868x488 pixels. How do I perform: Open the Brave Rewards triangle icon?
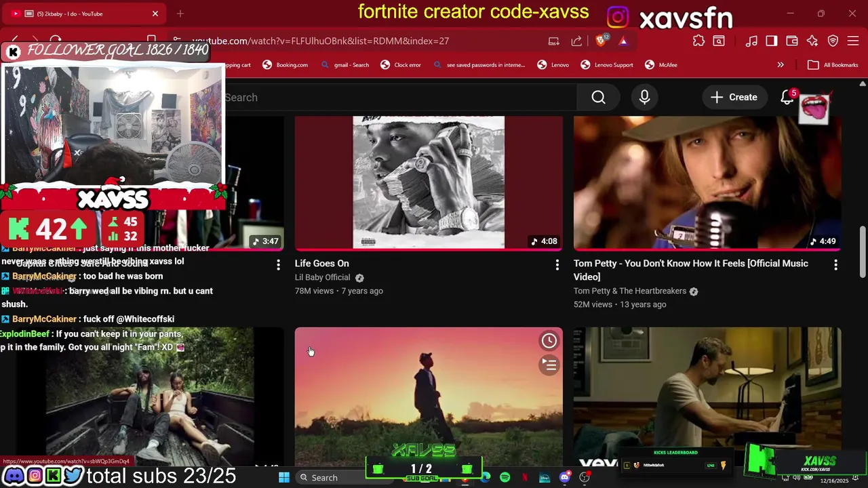[x=623, y=41]
